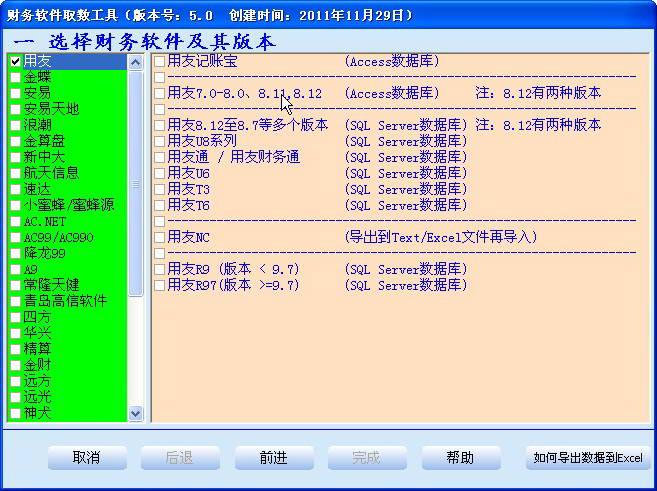Tick the 精算 checkbox
The height and width of the screenshot is (491, 657).
pyautogui.click(x=16, y=349)
